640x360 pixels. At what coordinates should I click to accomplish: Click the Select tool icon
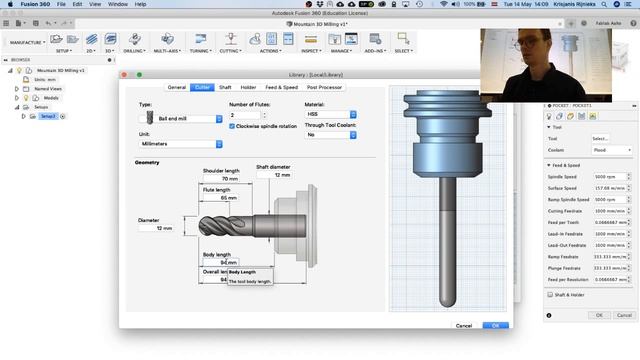pyautogui.click(x=403, y=39)
